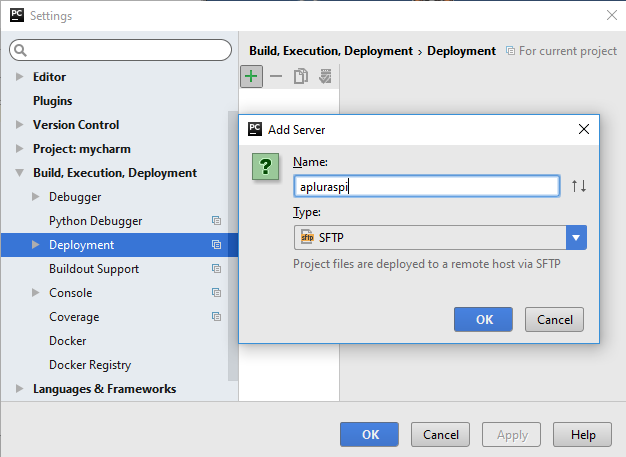Image resolution: width=626 pixels, height=457 pixels.
Task: Expand the Editor tree node
Action: [x=19, y=77]
